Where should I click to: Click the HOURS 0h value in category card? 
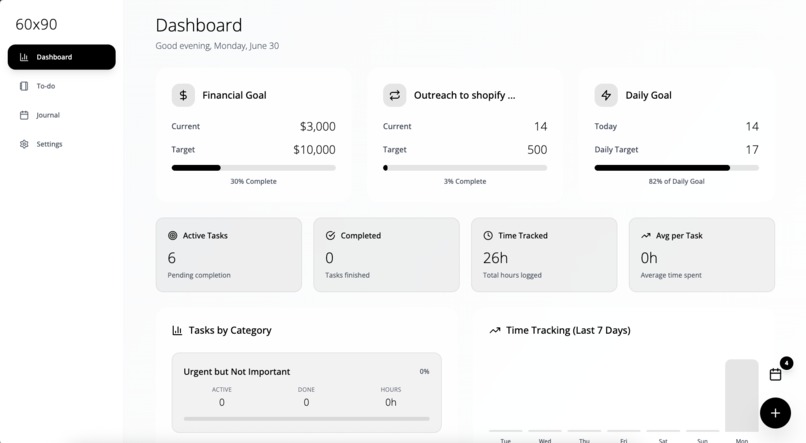point(391,402)
